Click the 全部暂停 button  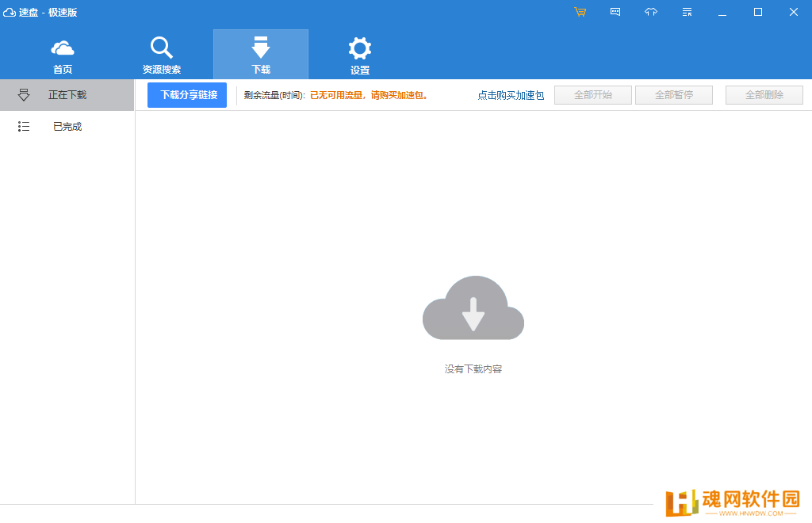674,95
